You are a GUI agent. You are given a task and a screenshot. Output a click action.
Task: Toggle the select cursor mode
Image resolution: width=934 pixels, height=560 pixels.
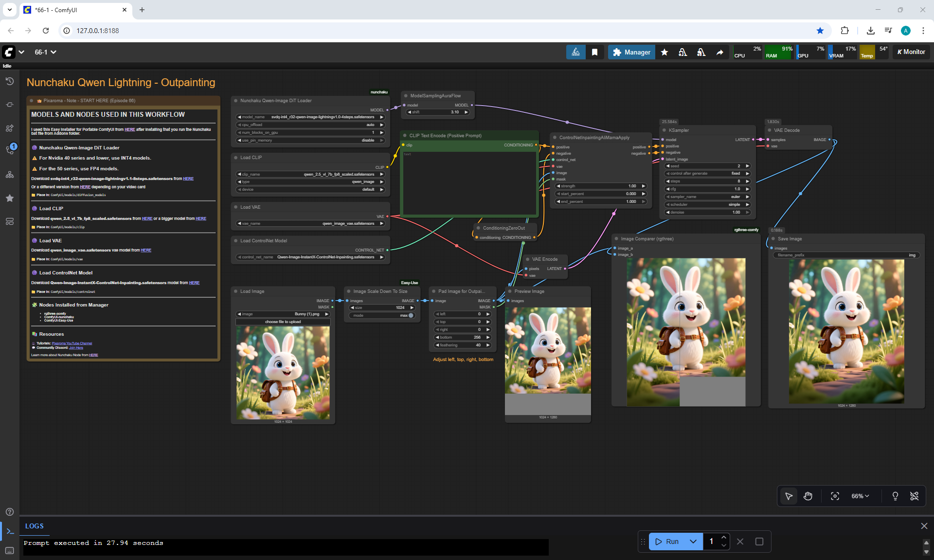[x=789, y=496]
